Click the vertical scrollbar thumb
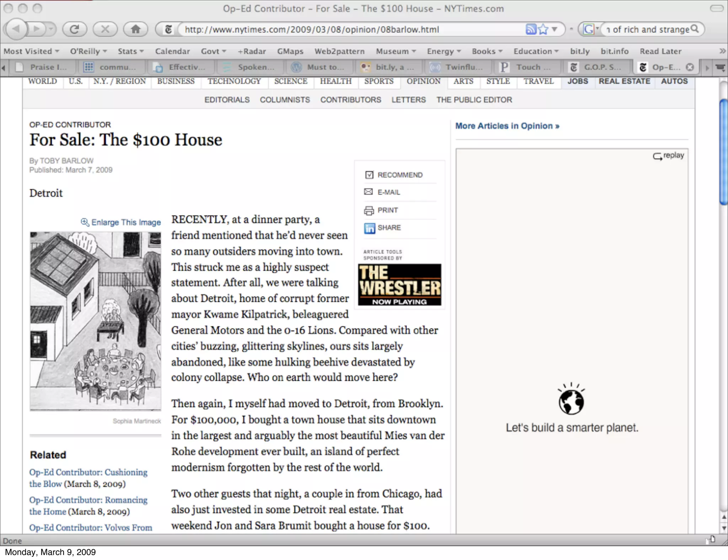 tap(723, 153)
